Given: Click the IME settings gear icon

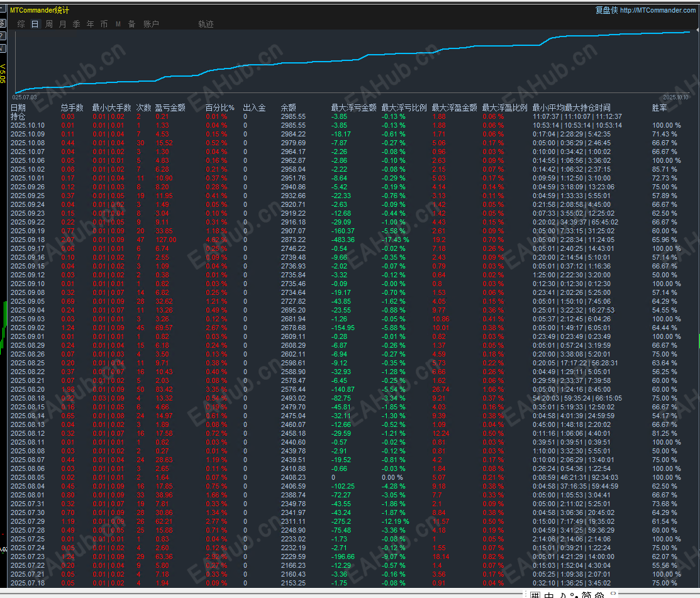Looking at the screenshot, I should [599, 594].
